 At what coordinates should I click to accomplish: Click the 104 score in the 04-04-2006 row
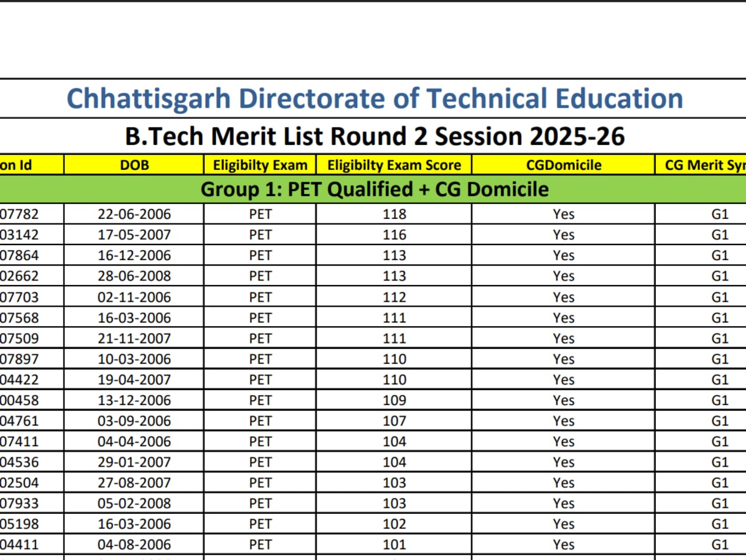394,442
